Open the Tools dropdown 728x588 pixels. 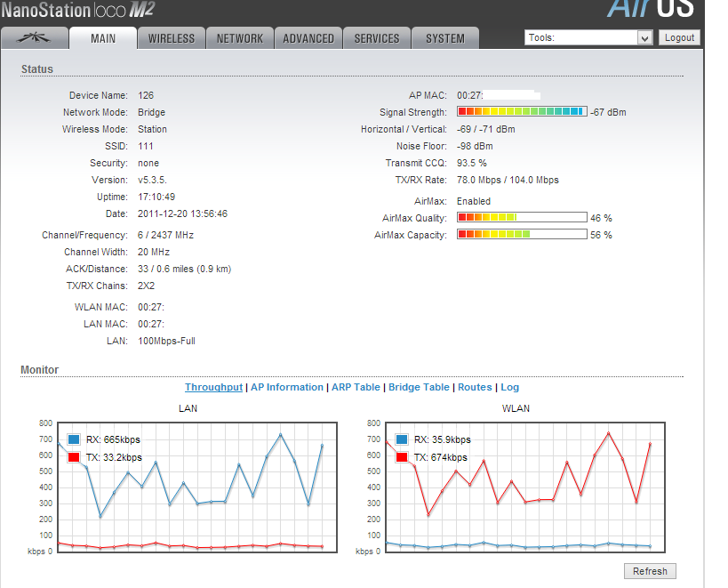coord(588,38)
